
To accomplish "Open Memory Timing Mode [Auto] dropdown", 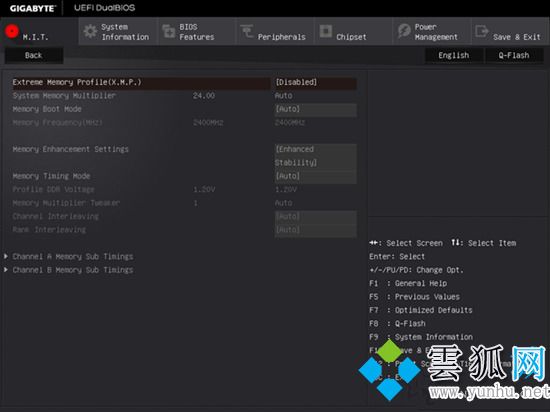I will [x=316, y=176].
